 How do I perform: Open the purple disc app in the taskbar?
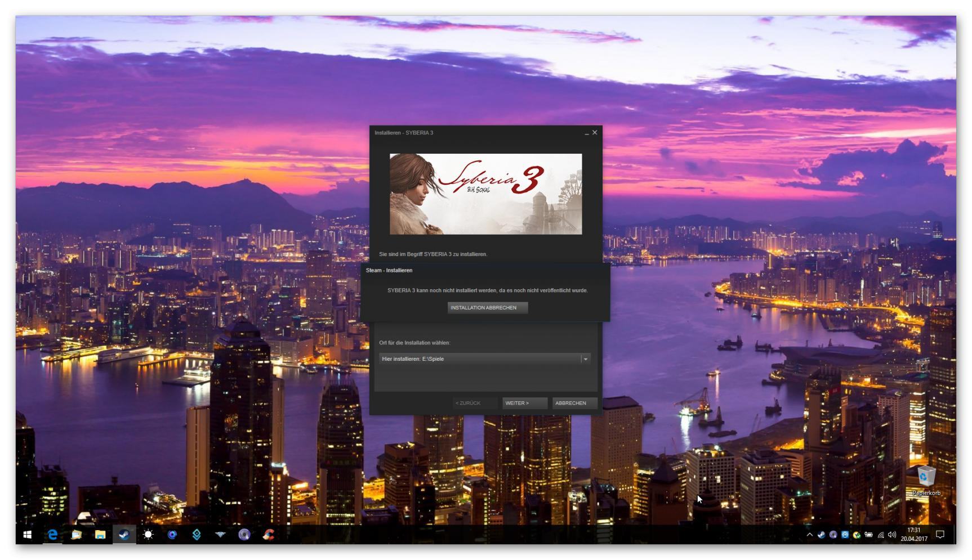(x=244, y=535)
